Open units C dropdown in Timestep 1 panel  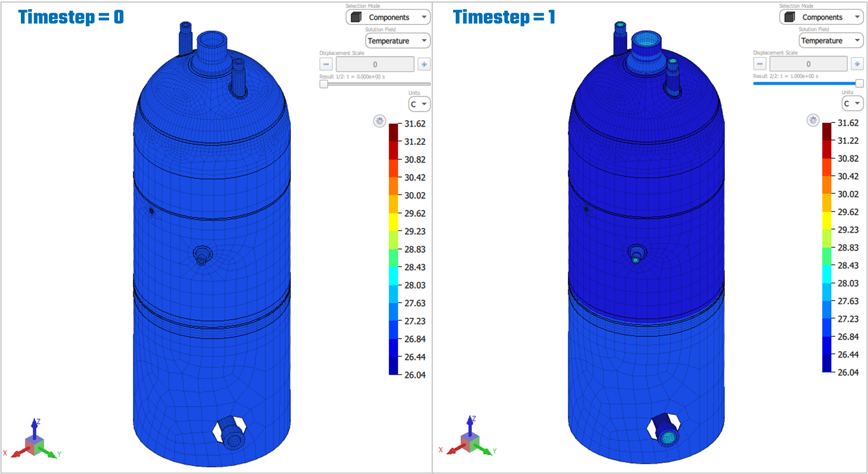coord(853,103)
